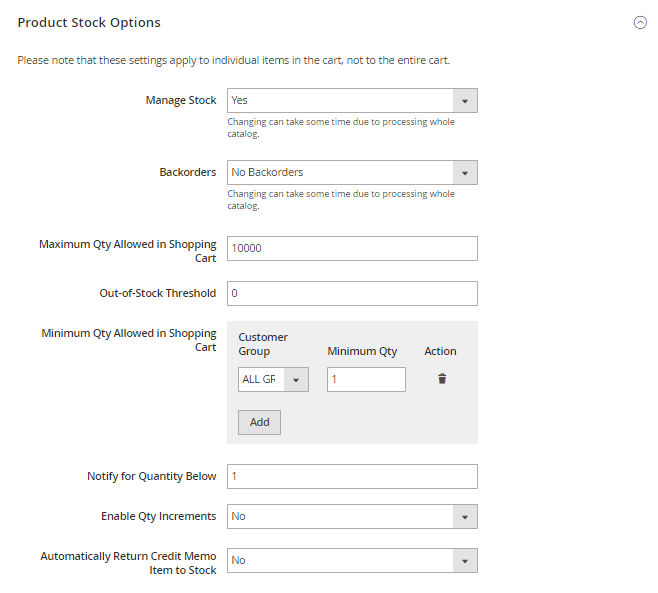This screenshot has width=658, height=593.
Task: Open the Backorders dropdown
Action: coord(352,172)
